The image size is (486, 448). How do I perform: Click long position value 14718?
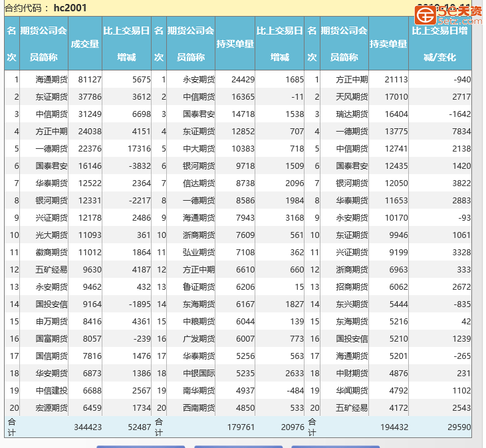(243, 114)
